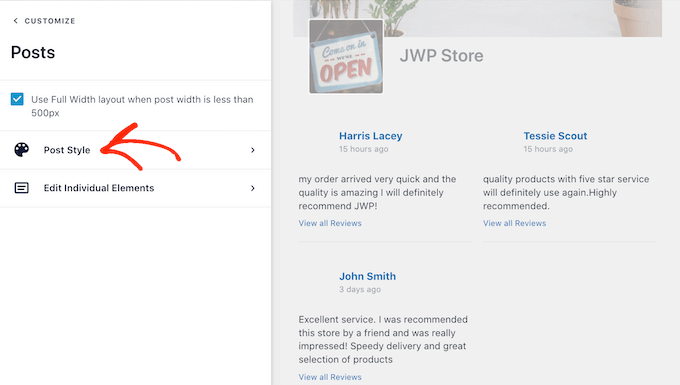Open John Smith reviewer name link
680x385 pixels.
click(x=367, y=276)
